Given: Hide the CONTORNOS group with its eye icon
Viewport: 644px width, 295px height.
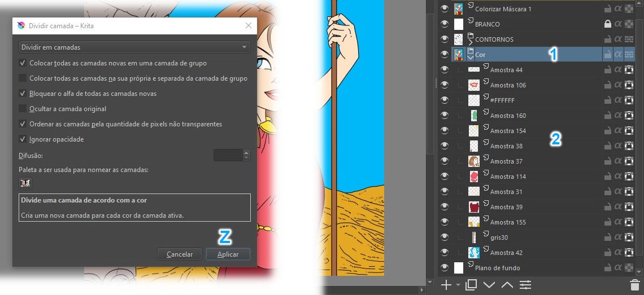Looking at the screenshot, I should (444, 39).
